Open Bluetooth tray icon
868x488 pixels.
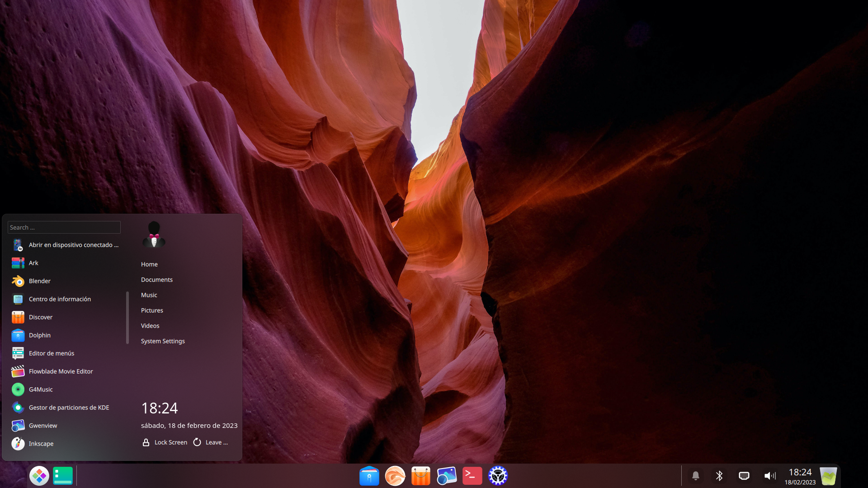[719, 476]
